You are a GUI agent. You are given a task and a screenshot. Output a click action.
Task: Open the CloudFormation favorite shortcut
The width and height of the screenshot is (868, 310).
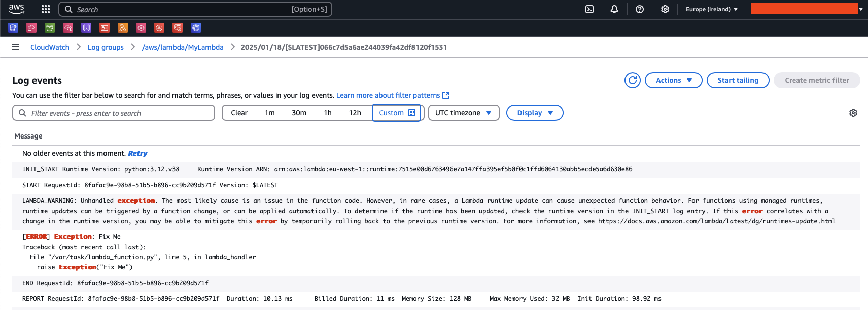(31, 28)
